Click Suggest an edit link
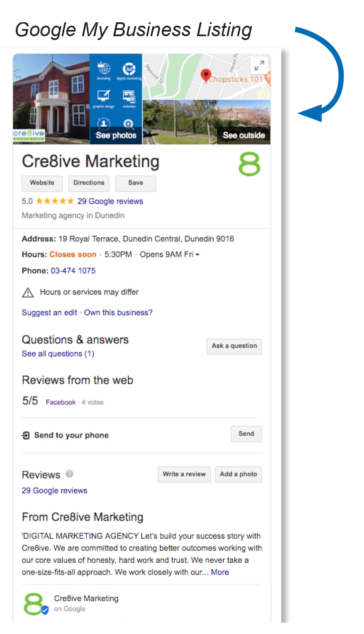Image resolution: width=364 pixels, height=634 pixels. [49, 313]
